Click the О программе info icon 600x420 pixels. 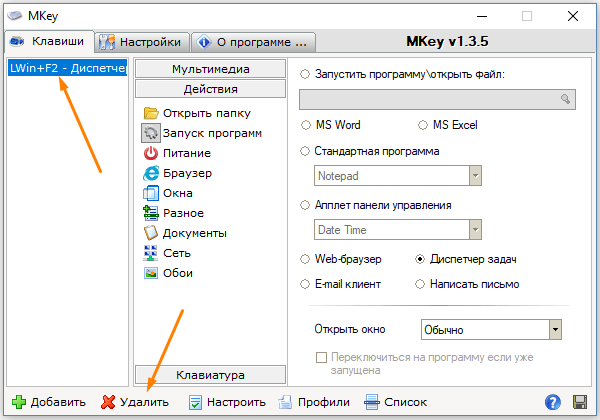click(x=204, y=42)
